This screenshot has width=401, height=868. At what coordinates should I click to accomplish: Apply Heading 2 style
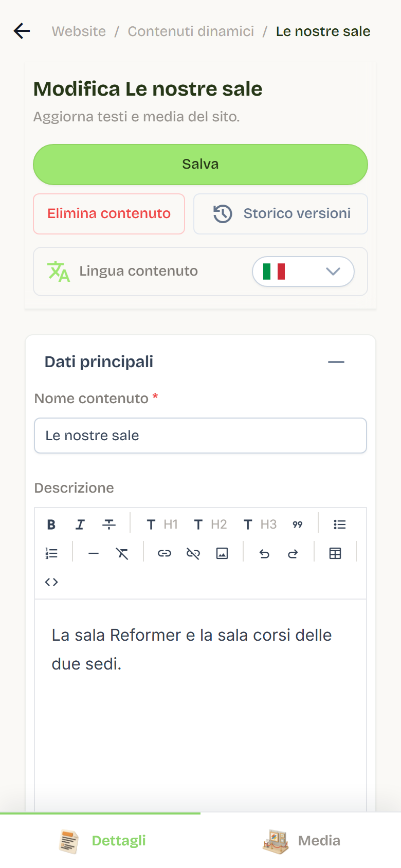[210, 525]
